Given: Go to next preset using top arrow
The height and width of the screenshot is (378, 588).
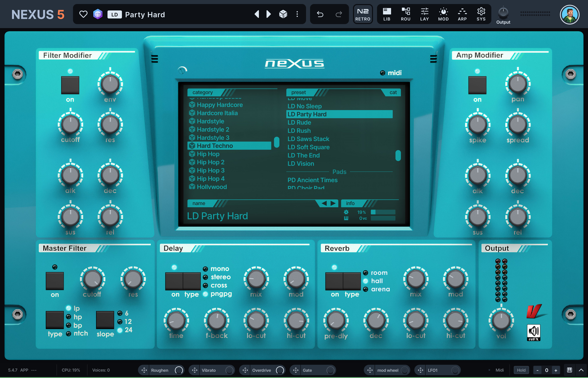Looking at the screenshot, I should (269, 14).
